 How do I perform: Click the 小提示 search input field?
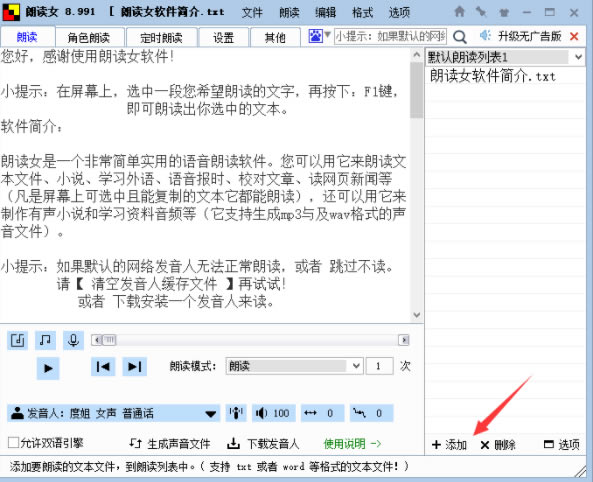point(390,37)
